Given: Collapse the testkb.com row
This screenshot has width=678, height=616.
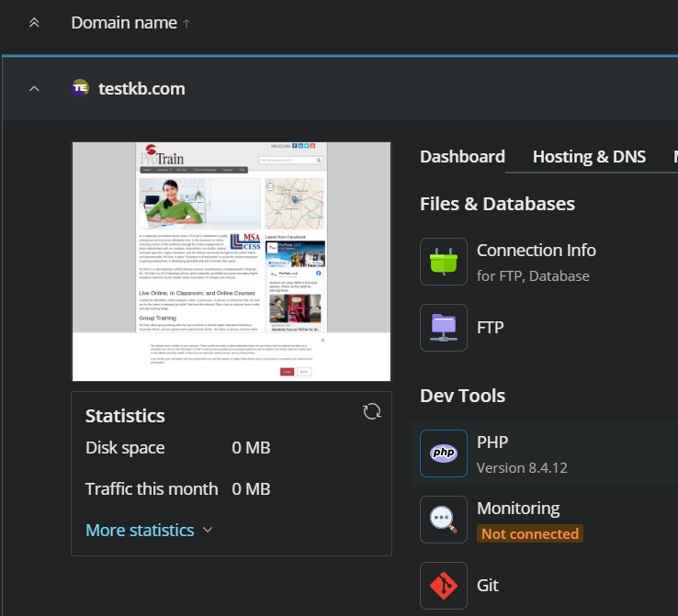Looking at the screenshot, I should click(x=34, y=88).
